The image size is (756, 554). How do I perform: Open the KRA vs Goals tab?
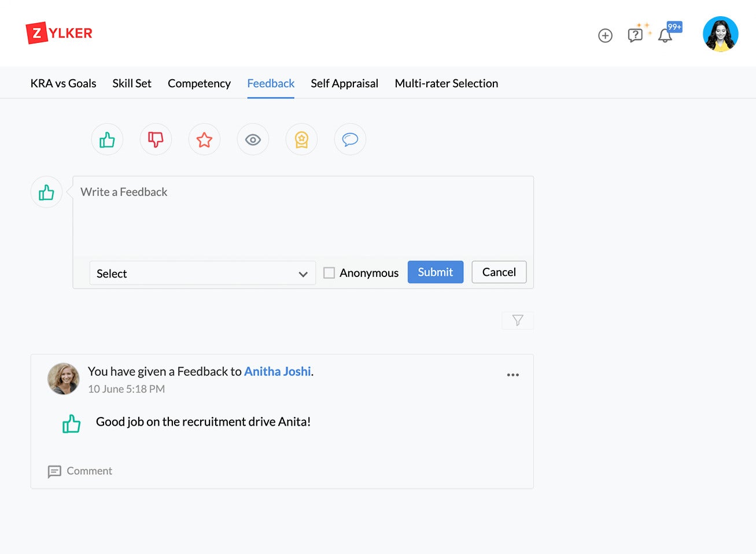[63, 83]
